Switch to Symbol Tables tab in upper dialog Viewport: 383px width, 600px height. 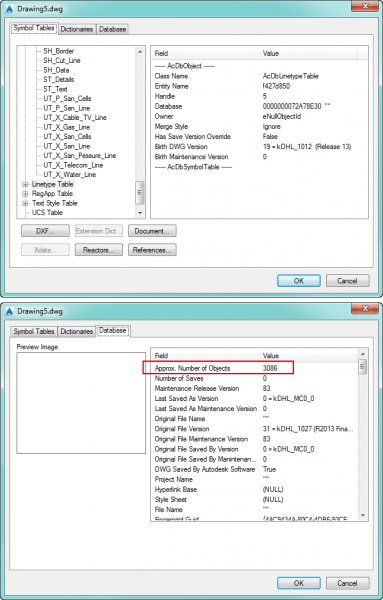[34, 28]
